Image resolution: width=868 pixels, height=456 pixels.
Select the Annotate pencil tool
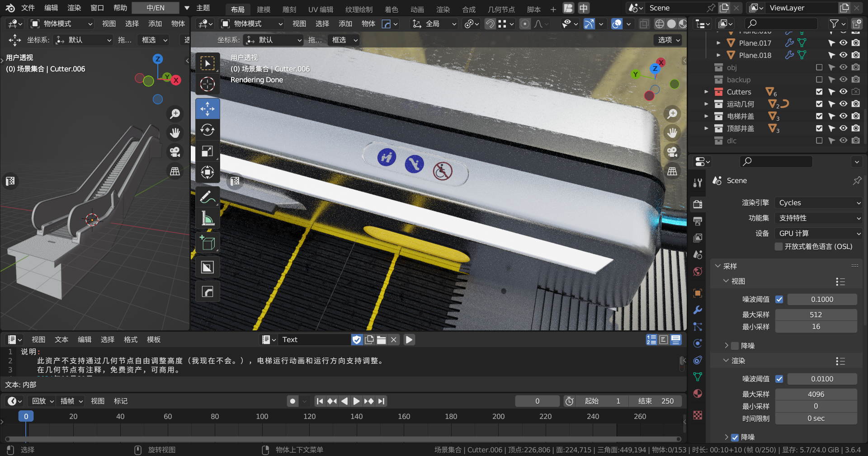tap(208, 197)
